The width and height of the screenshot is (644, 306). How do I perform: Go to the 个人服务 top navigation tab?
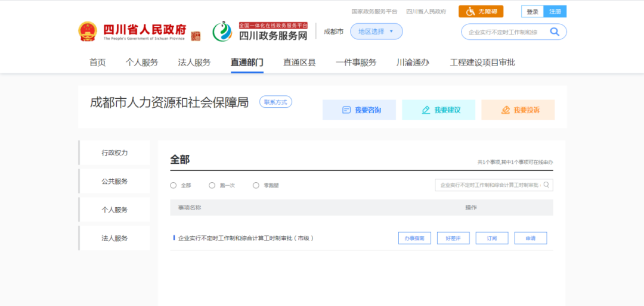point(142,63)
